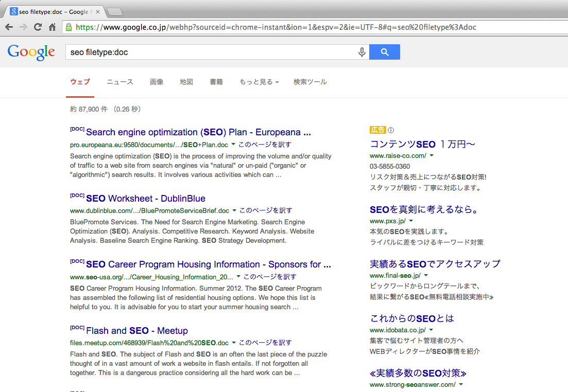Translate the seo-usa.org result with このページを訳す
Viewport: 568px width, 392px height.
coord(269,277)
